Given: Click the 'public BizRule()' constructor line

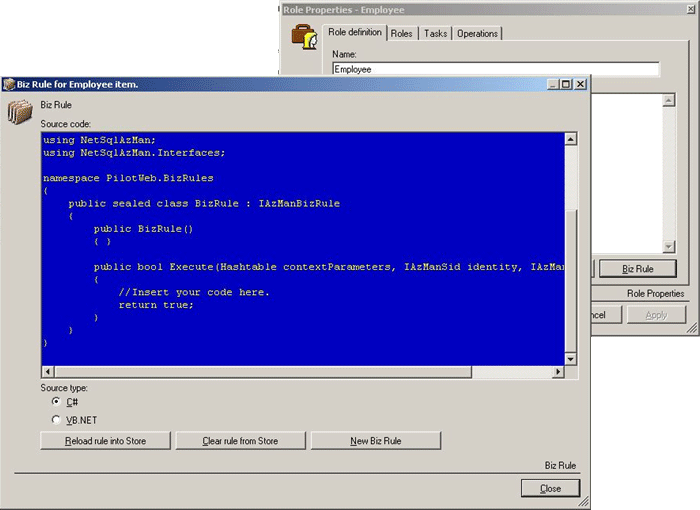Looking at the screenshot, I should (143, 229).
